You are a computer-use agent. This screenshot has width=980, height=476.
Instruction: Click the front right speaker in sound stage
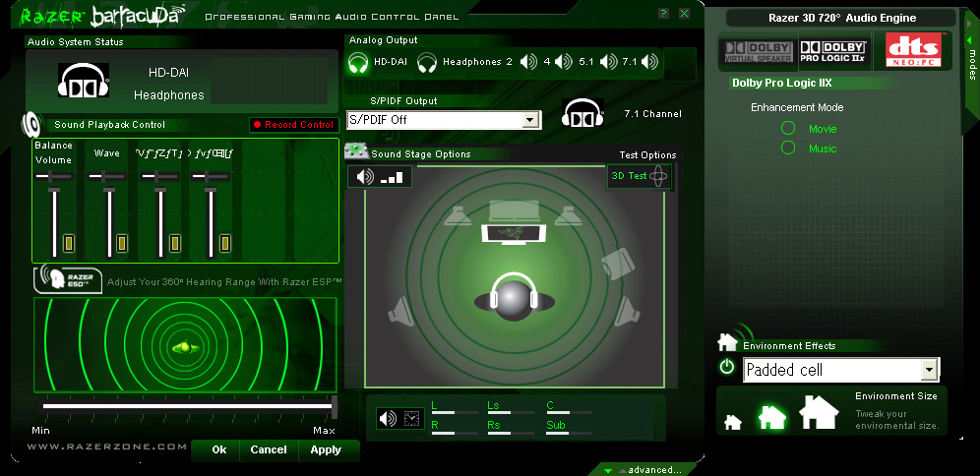point(568,216)
